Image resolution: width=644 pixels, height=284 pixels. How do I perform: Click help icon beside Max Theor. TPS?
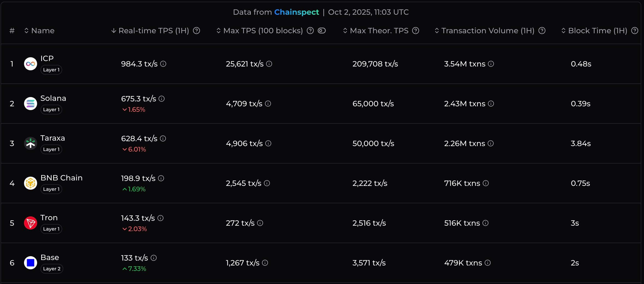point(416,31)
